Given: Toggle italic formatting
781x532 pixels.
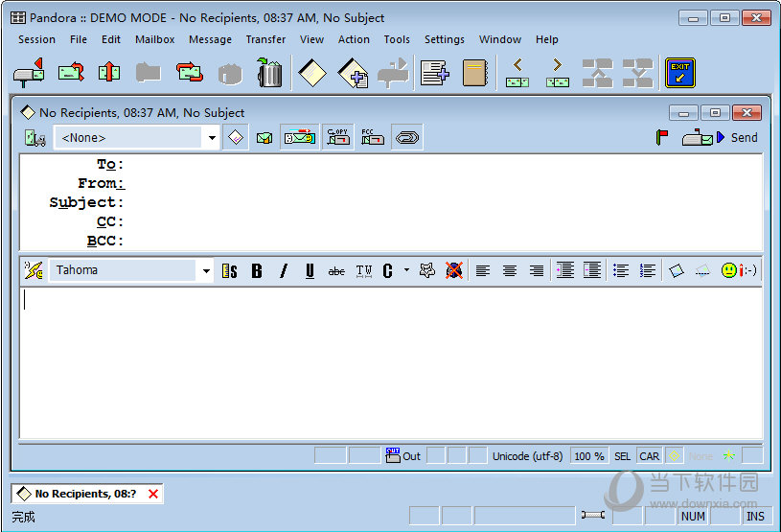Looking at the screenshot, I should click(284, 271).
